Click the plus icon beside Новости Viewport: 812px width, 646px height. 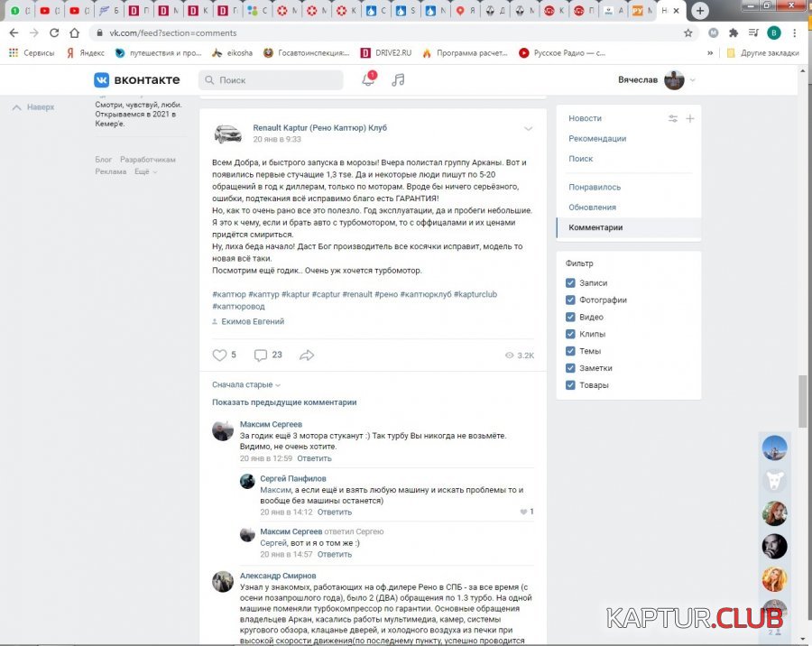(x=690, y=119)
